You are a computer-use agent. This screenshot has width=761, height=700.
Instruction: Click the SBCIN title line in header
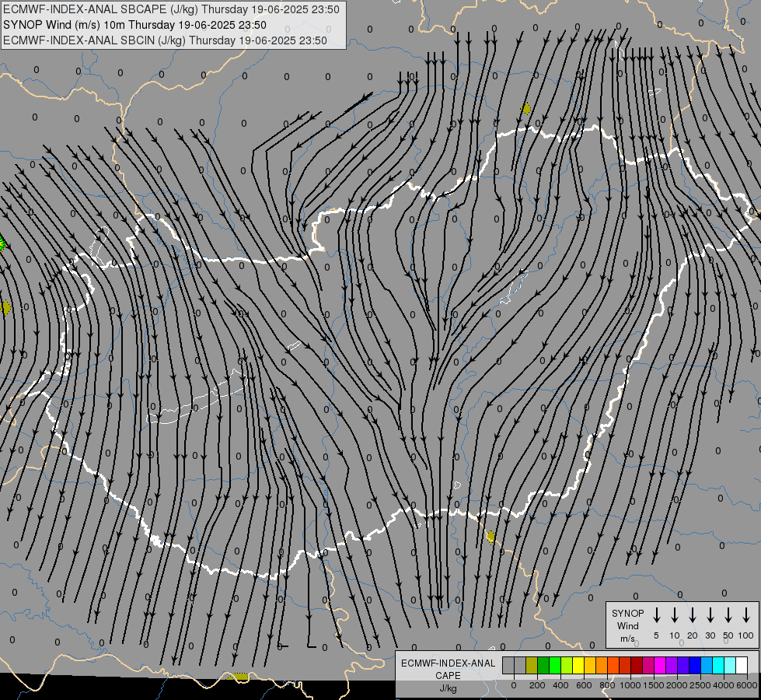click(x=165, y=40)
